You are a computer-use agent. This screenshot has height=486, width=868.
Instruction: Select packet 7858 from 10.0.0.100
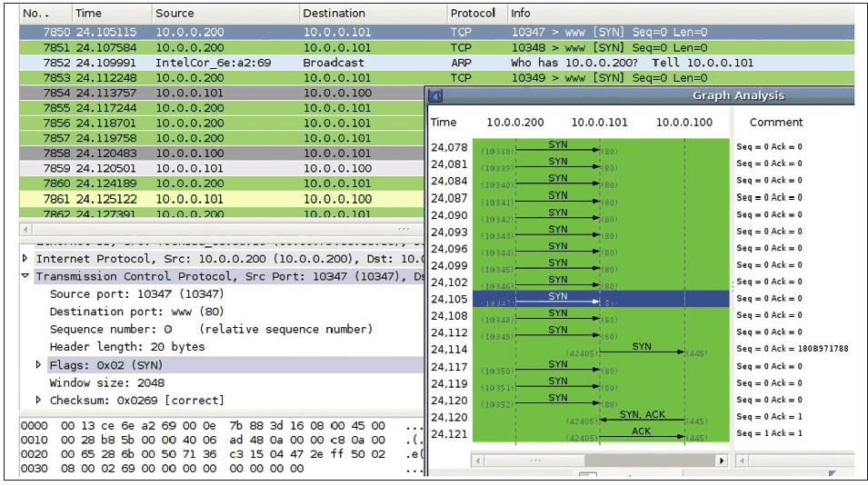(x=222, y=154)
